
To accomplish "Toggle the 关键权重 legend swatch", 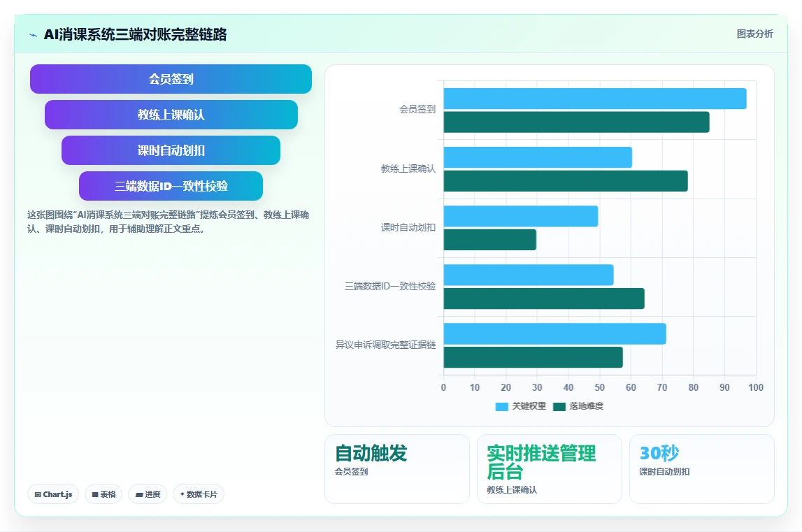I will [502, 407].
